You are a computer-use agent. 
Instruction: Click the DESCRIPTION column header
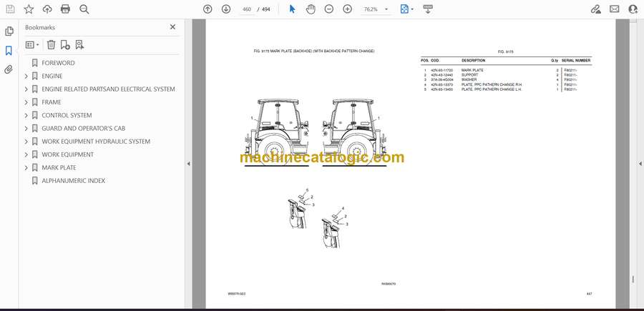[x=473, y=60]
